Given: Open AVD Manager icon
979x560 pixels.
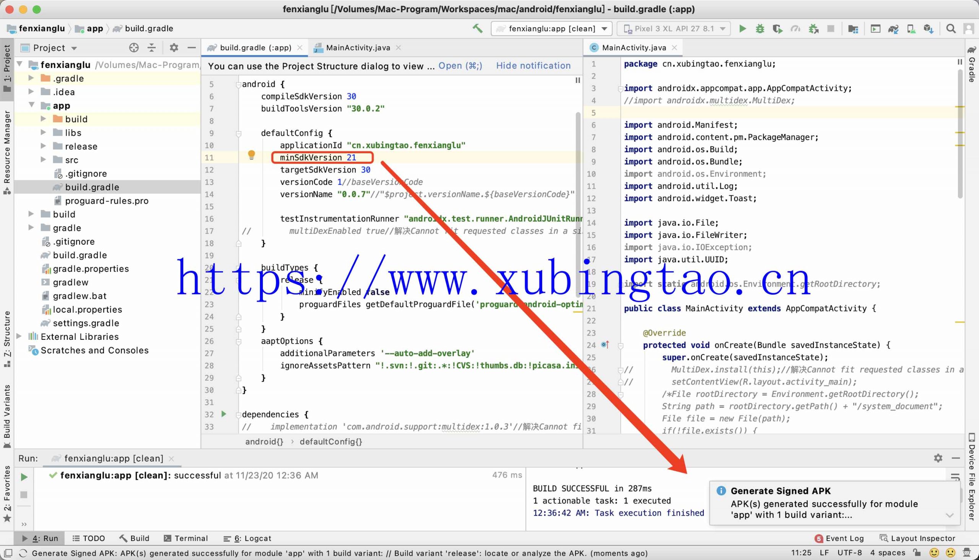Looking at the screenshot, I should pos(911,28).
